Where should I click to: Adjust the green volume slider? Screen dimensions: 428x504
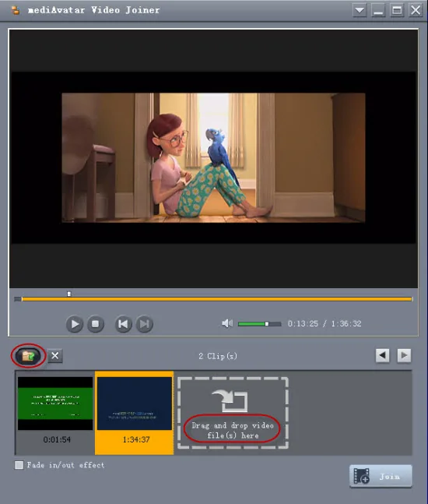[259, 324]
